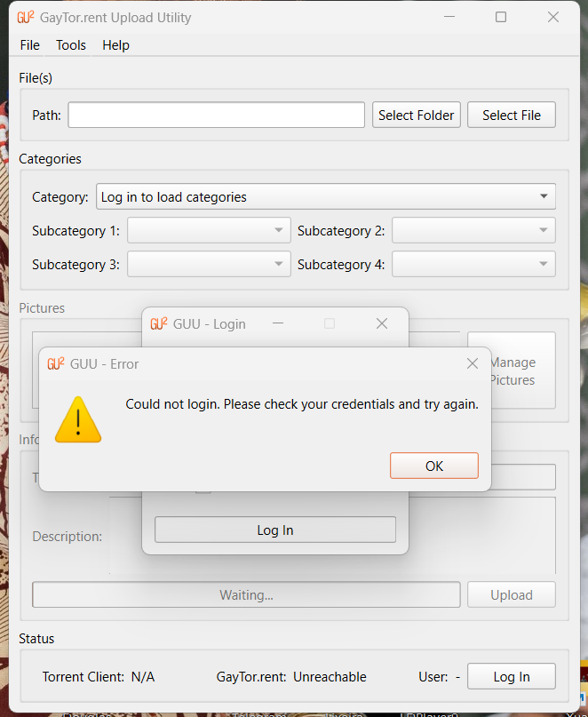Open the File menu
588x717 pixels.
tap(29, 45)
